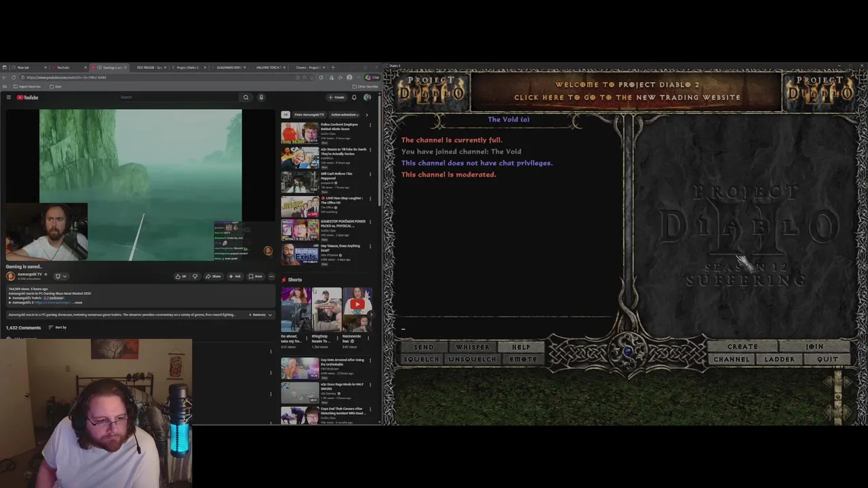Viewport: 868px width, 488px height.
Task: Select the 'Action-adventure' chip
Action: point(344,115)
